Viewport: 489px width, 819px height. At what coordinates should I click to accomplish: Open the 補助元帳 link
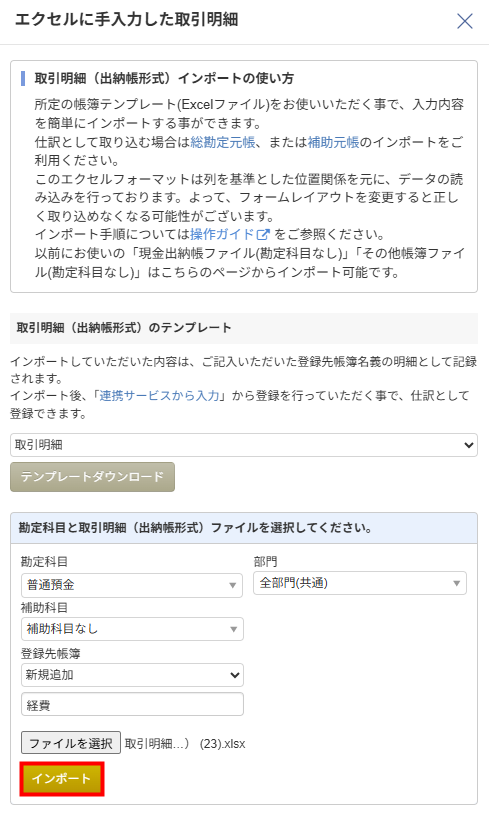tap(334, 142)
